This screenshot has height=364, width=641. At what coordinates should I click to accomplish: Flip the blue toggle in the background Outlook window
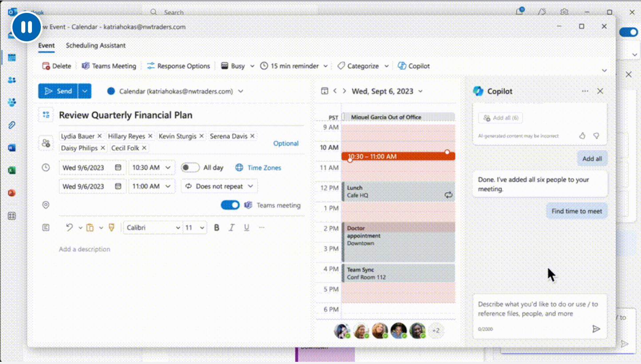pos(628,32)
